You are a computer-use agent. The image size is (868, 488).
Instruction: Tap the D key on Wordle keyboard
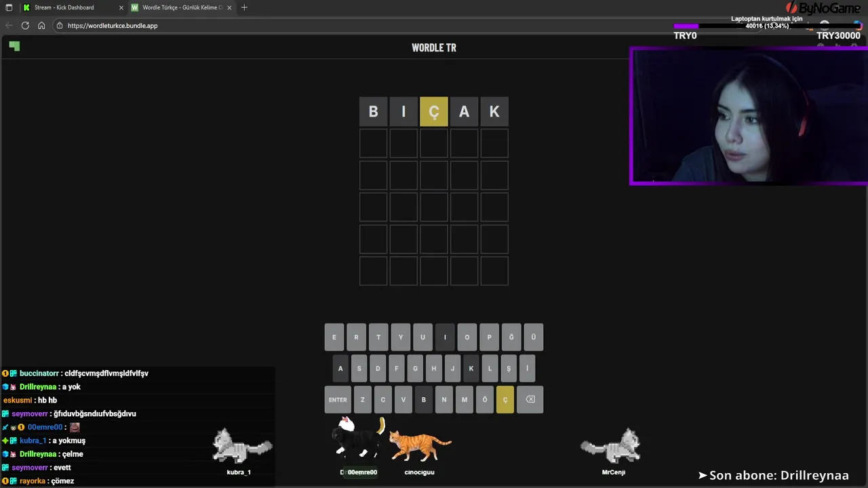coord(378,368)
